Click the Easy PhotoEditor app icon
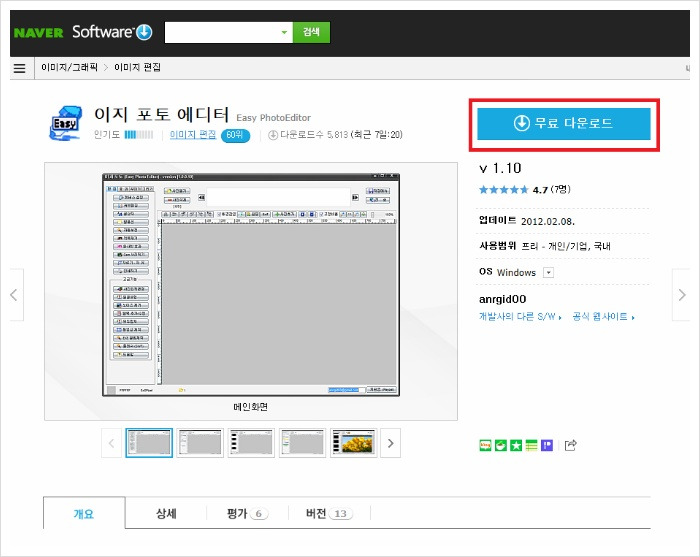 coord(66,123)
